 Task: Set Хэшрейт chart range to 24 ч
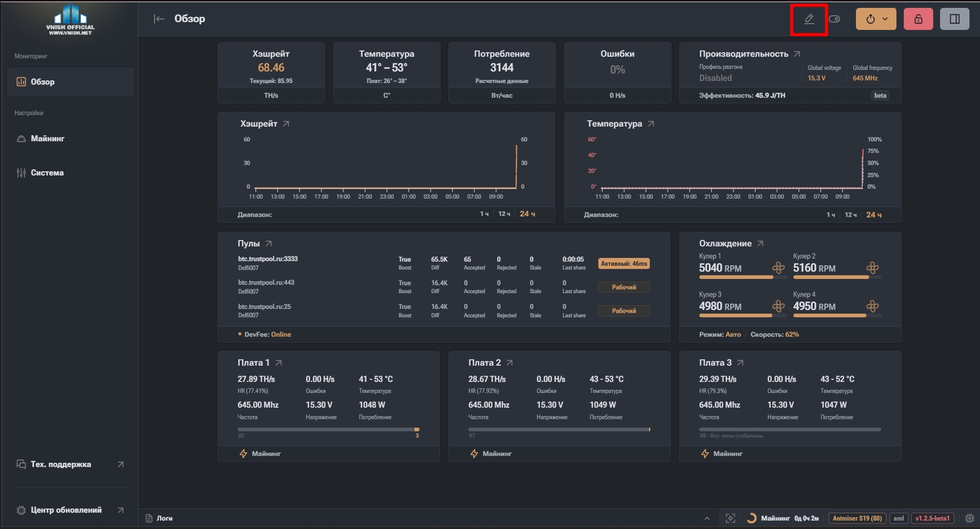pyautogui.click(x=527, y=214)
